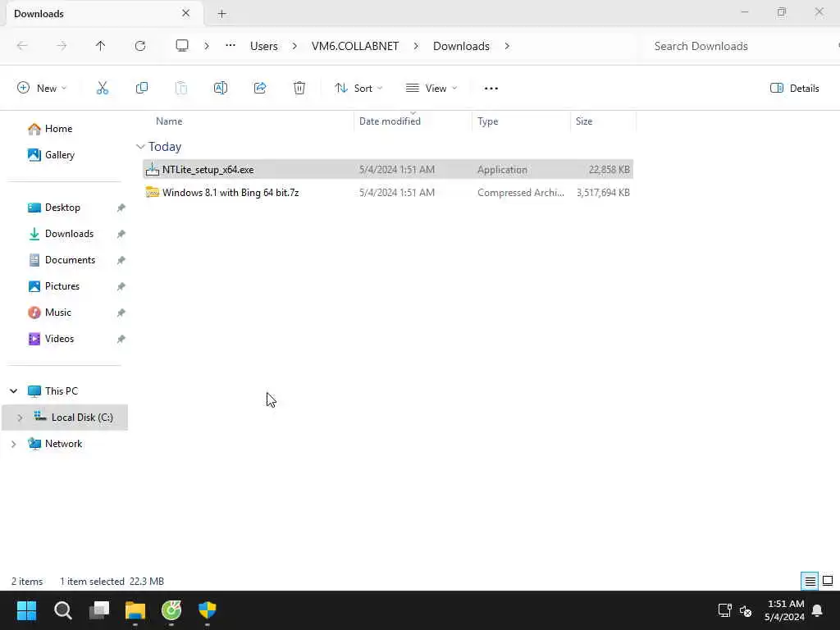Expand the Network tree node
This screenshot has height=630, width=840.
[13, 444]
